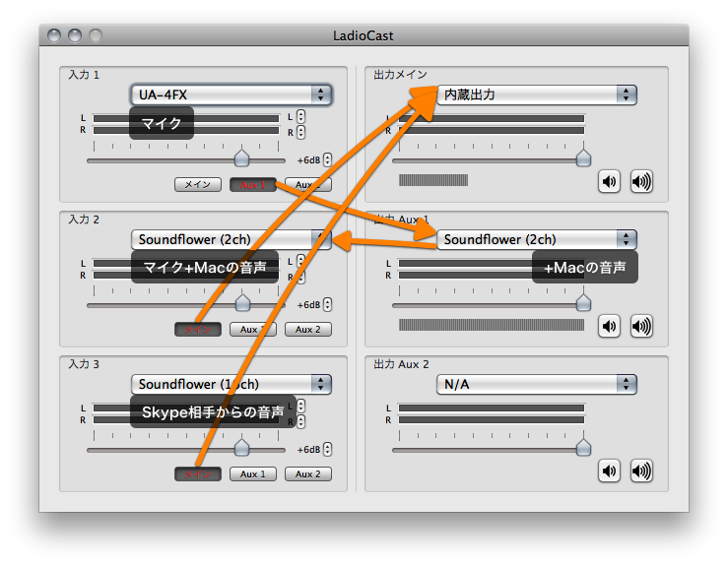Image resolution: width=728 pixels, height=566 pixels.
Task: Click high-volume speaker icon in 出力メイン
Action: coord(641,181)
